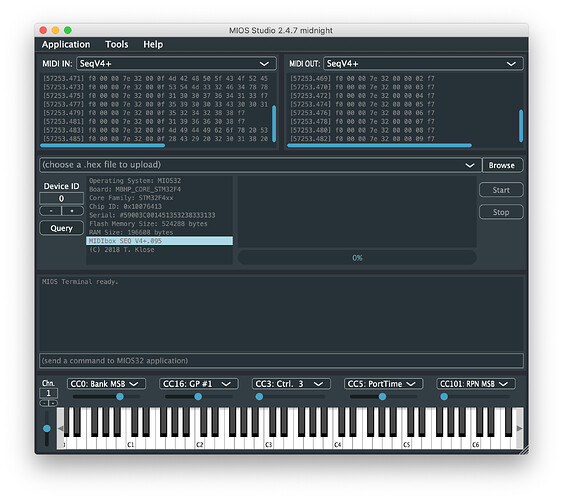Open the hex file chooser dropdown
562x500 pixels.
(x=260, y=165)
